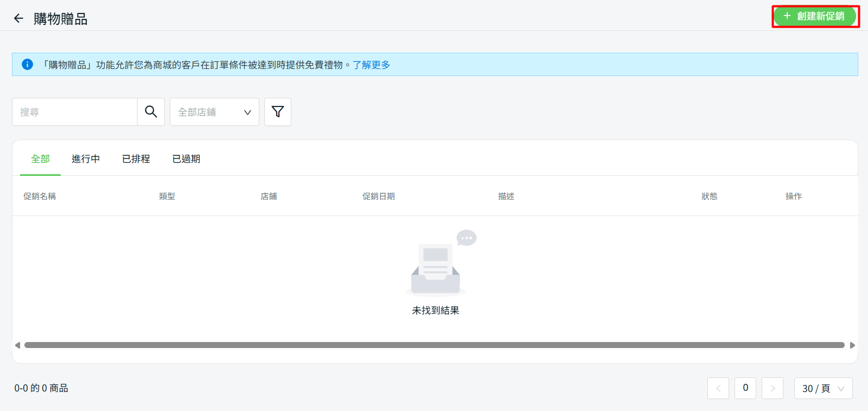Click the magnifier search icon
868x411 pixels.
(x=151, y=112)
